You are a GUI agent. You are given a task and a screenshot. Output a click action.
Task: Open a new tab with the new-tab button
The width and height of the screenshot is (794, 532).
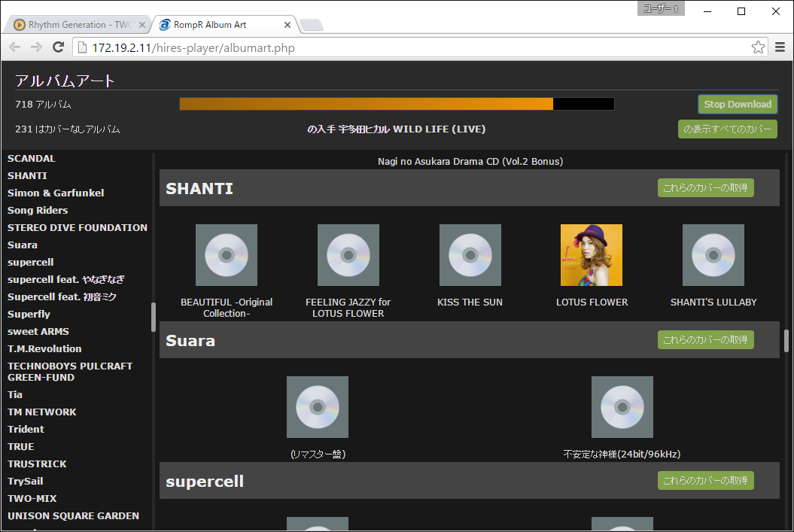pos(312,25)
